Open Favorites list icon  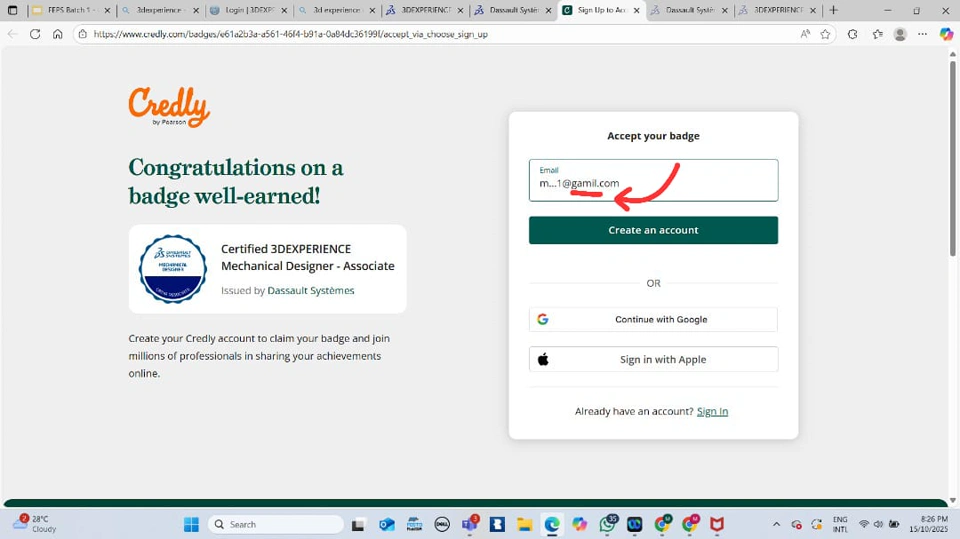(x=877, y=34)
